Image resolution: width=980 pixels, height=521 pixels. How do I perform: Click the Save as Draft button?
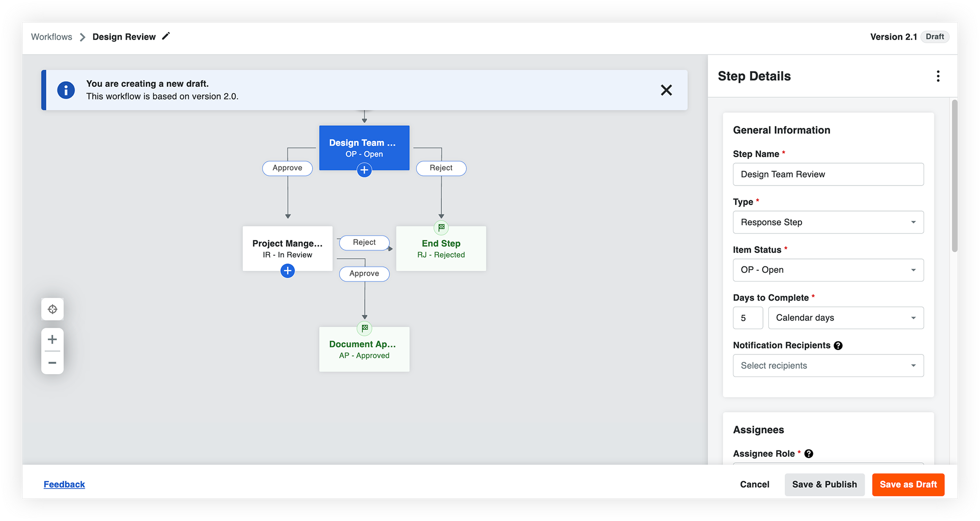coord(908,484)
